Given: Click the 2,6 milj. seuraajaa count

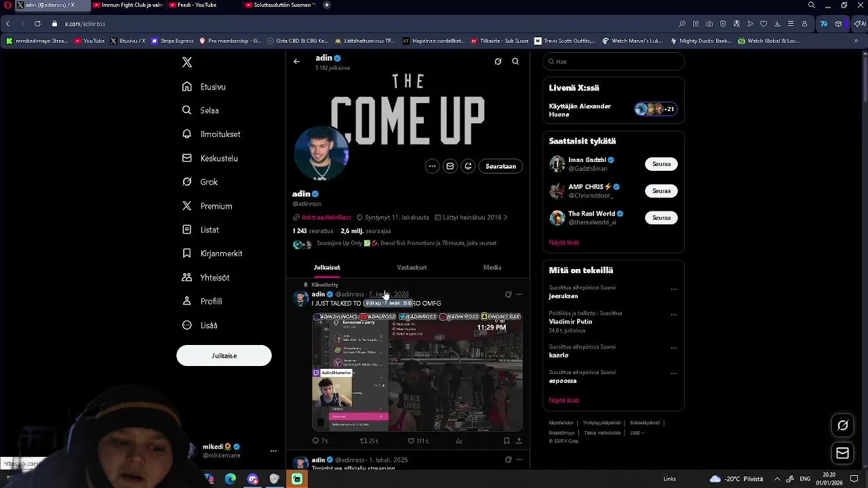Looking at the screenshot, I should click(366, 231).
